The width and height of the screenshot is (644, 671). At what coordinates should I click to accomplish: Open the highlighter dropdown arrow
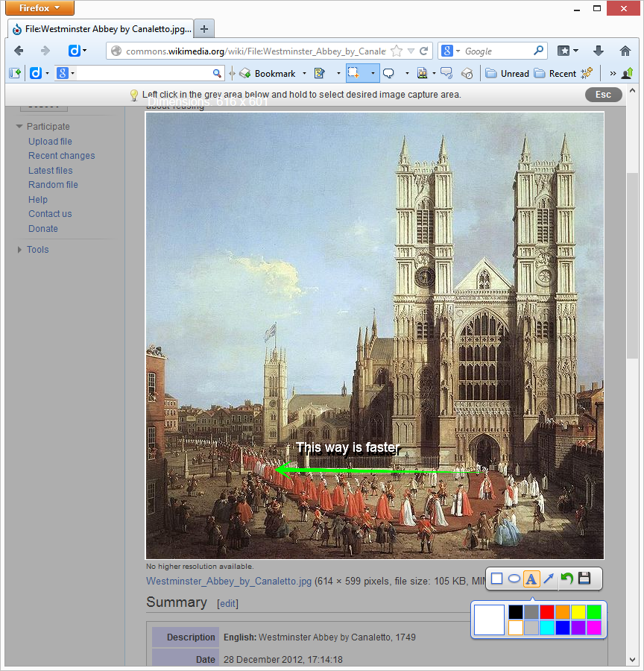(x=338, y=74)
